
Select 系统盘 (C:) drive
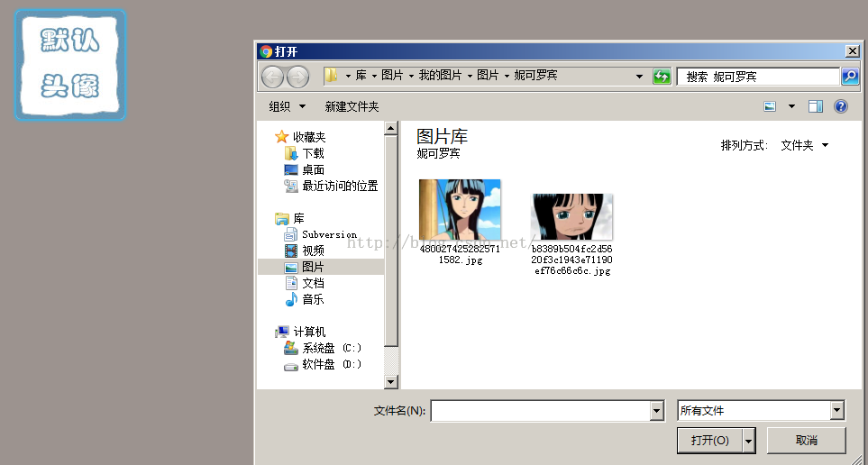tap(332, 348)
